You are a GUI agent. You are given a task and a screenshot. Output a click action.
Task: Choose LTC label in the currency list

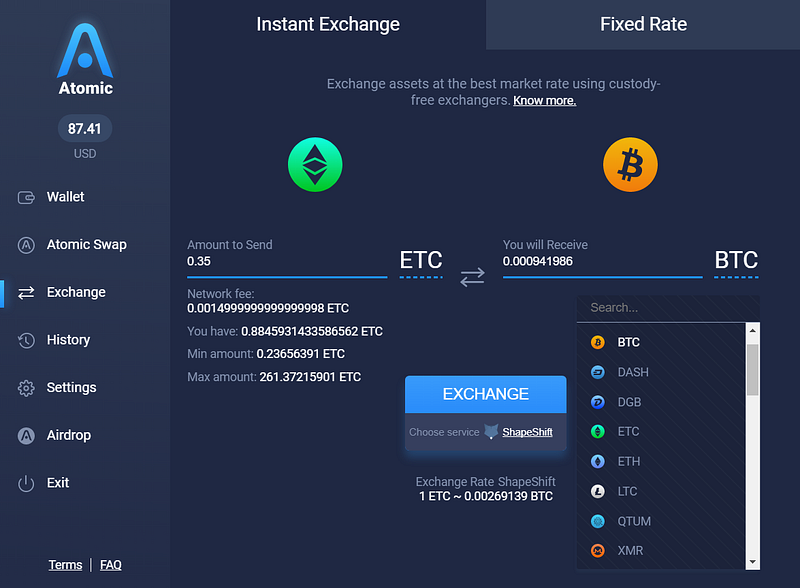pyautogui.click(x=628, y=491)
